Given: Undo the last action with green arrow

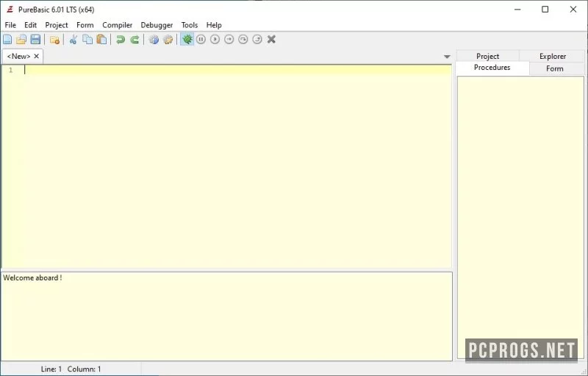Looking at the screenshot, I should point(121,40).
